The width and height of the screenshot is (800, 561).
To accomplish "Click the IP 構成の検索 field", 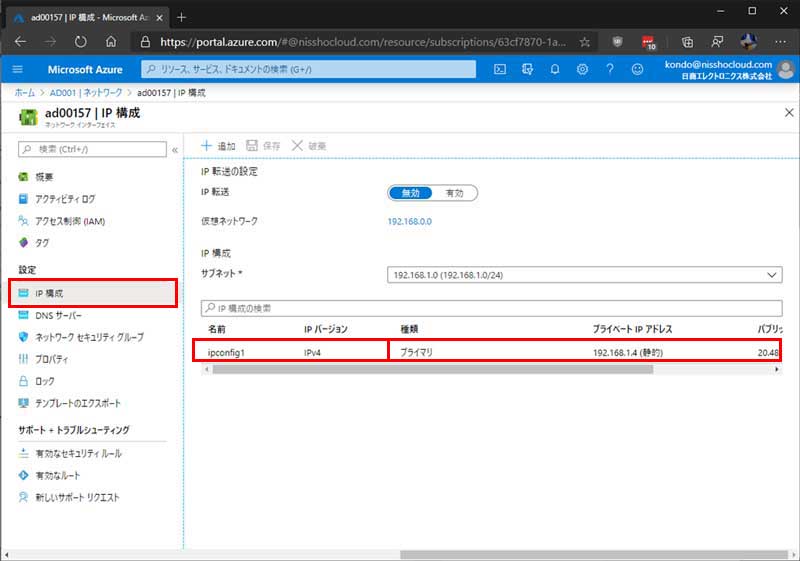I will (x=490, y=308).
